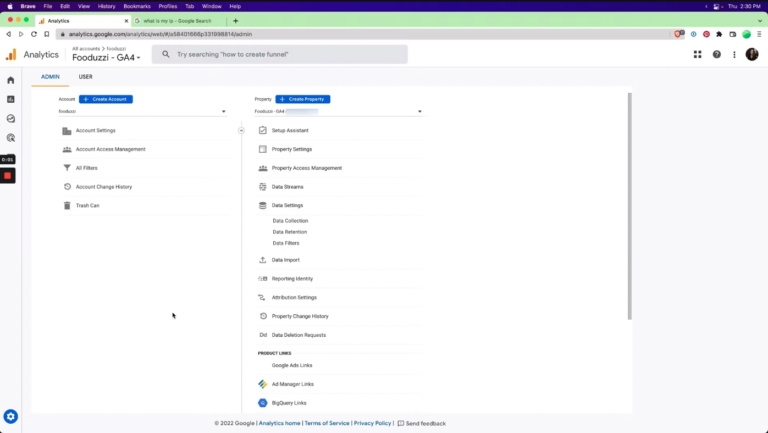Open the History menu in the menu bar
The width and height of the screenshot is (768, 433).
[x=106, y=6]
